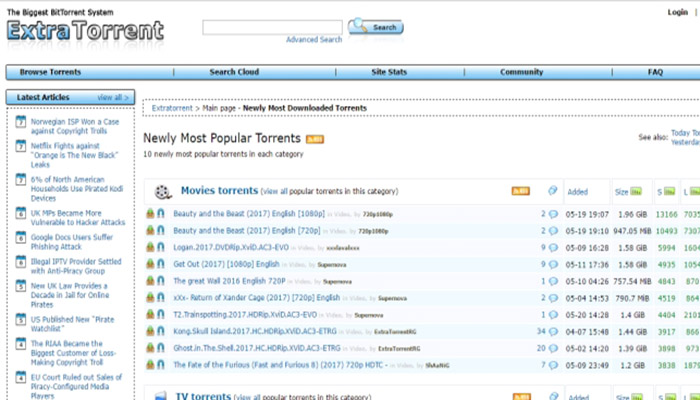This screenshot has height=400, width=700.
Task: Read 'Google Docs Users Suffer Phishing Attack' article
Action: pyautogui.click(x=72, y=242)
